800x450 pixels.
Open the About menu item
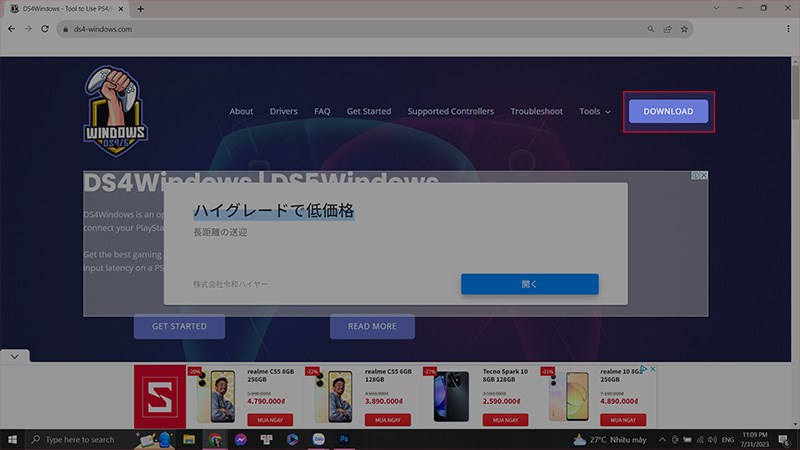coord(241,111)
